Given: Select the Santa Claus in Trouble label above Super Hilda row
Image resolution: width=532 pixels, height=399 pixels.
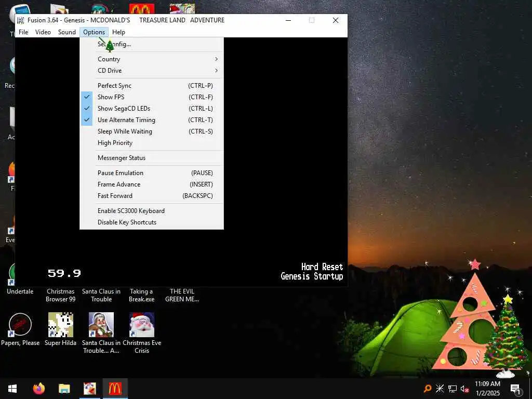Looking at the screenshot, I should [101, 295].
